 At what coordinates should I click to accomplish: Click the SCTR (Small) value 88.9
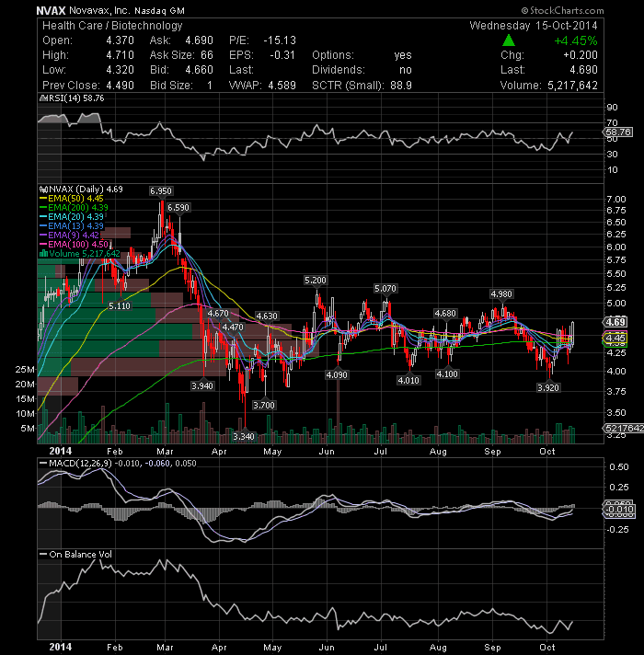401,86
